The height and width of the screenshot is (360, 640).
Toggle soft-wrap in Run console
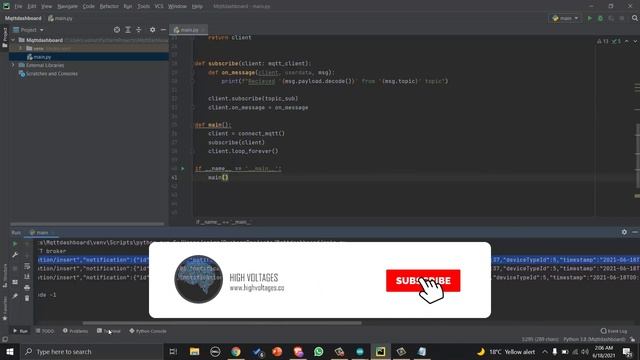[x=27, y=266]
